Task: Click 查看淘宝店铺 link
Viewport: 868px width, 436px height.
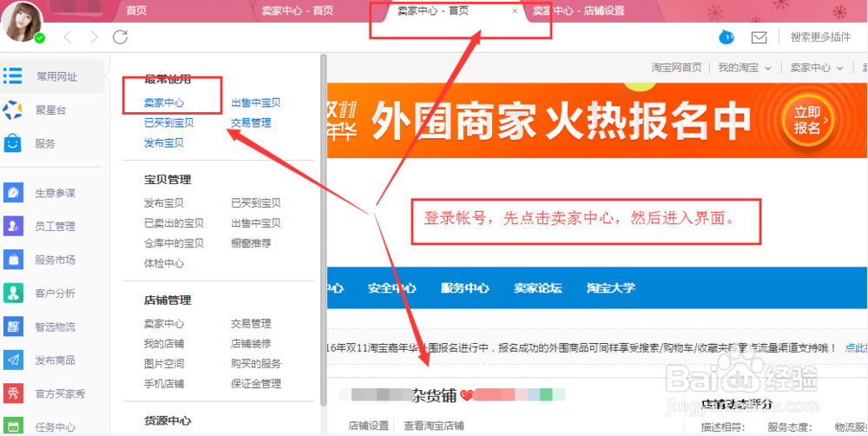Action: [x=434, y=426]
